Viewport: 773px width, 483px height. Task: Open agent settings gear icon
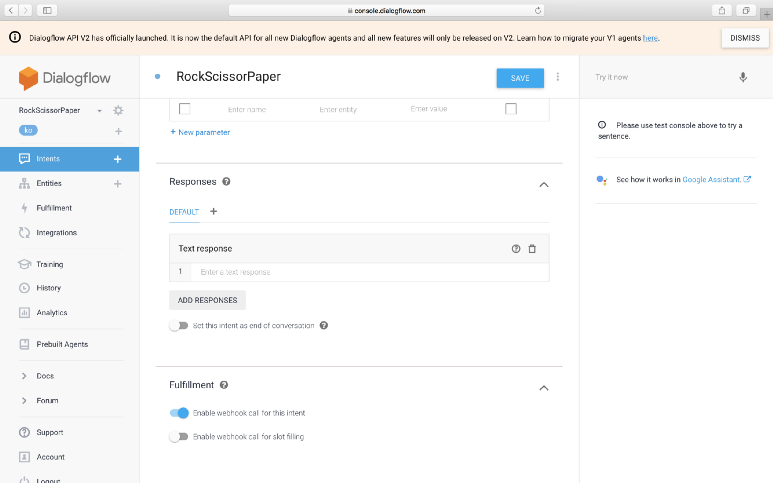[x=118, y=110]
